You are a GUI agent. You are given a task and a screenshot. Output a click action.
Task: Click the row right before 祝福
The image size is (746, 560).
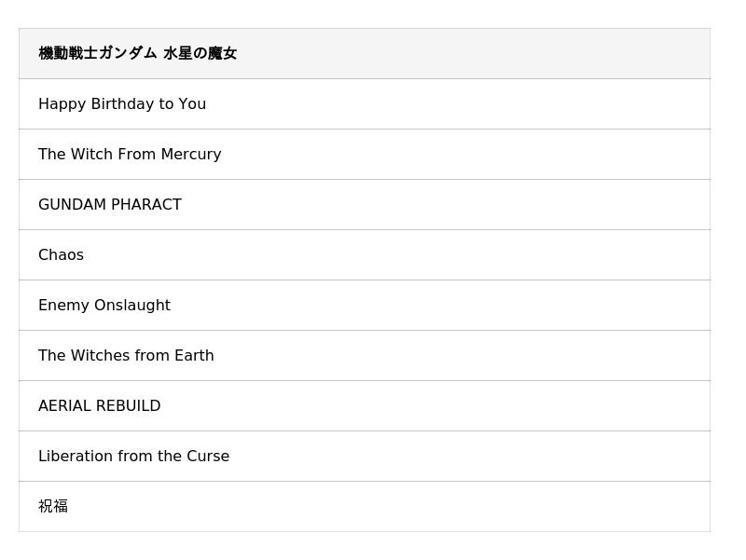133,457
